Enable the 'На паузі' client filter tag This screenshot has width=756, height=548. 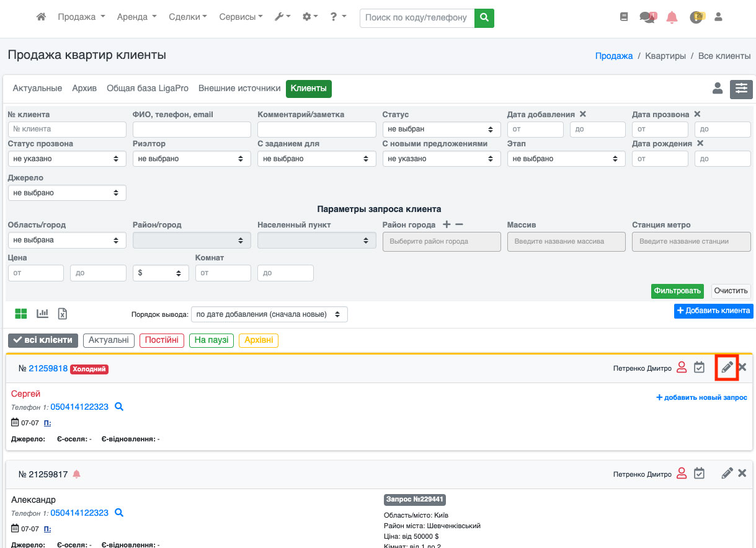(211, 340)
